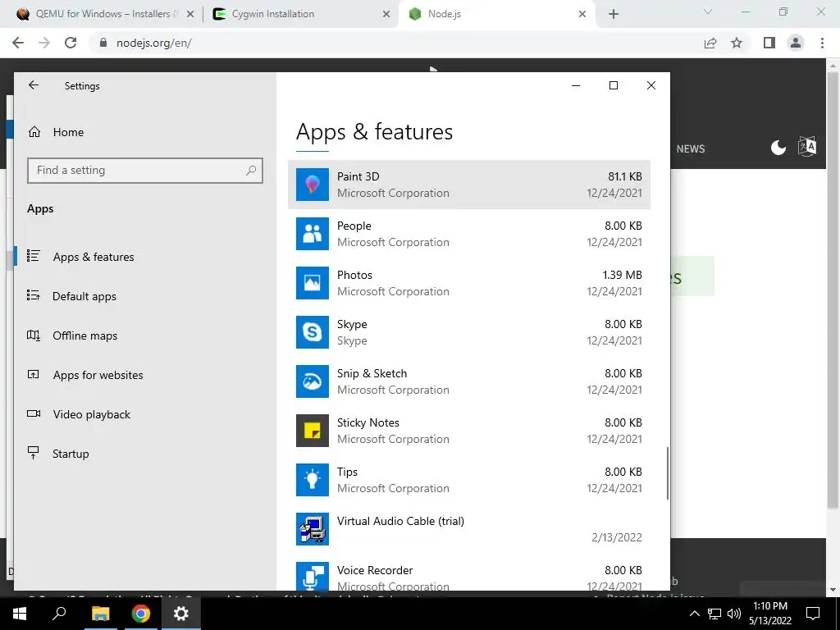Close the QEMU for Windows tab

[x=190, y=14]
